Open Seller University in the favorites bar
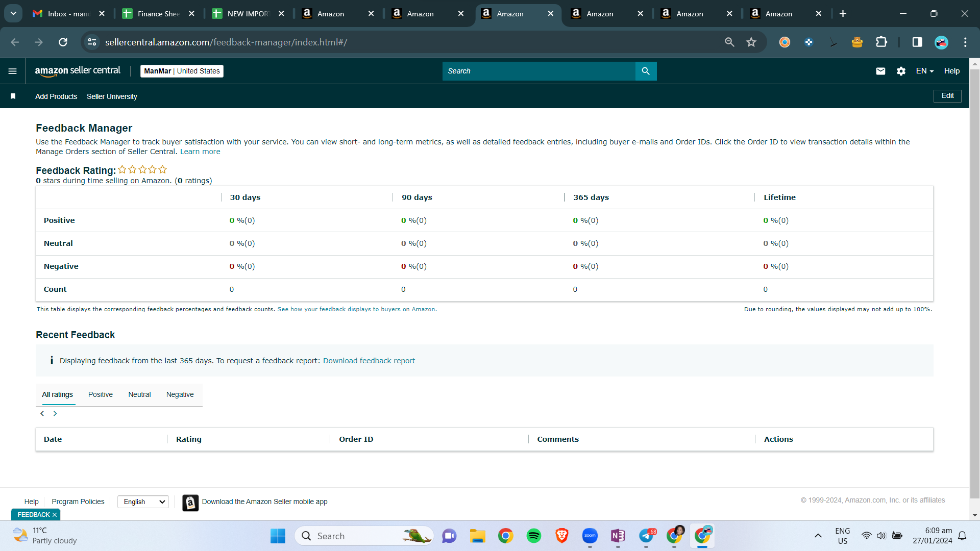 coord(112,96)
